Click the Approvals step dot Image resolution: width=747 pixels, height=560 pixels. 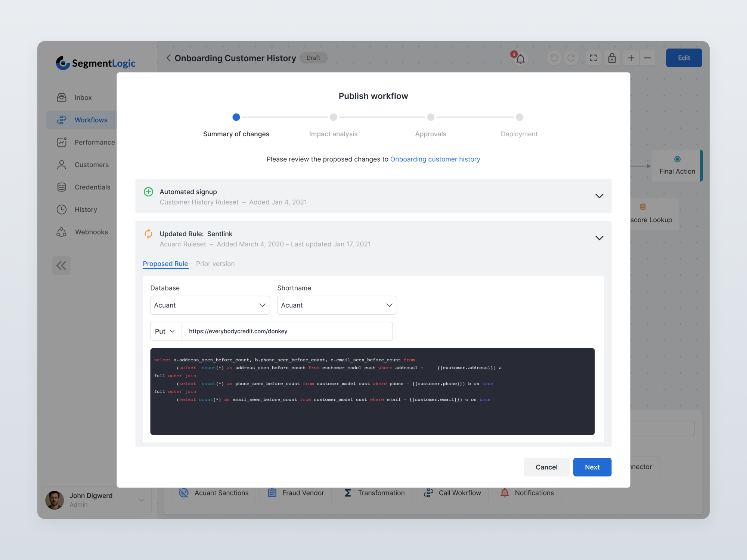431,117
